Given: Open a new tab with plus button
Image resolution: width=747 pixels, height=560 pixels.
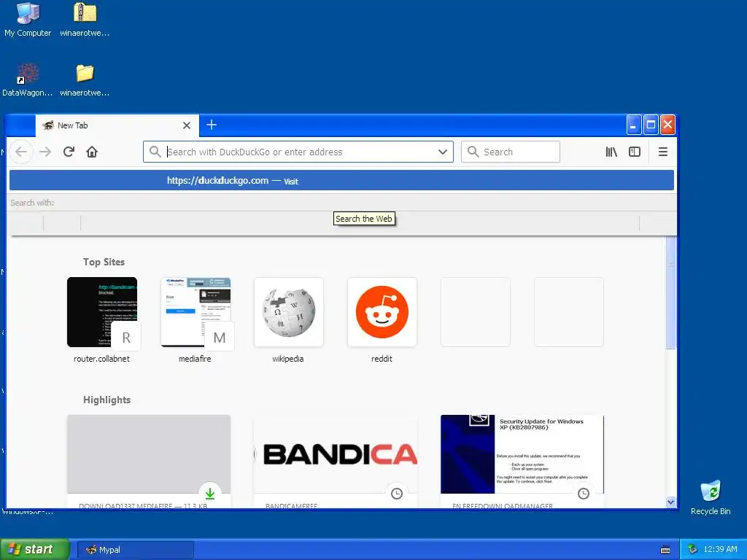Looking at the screenshot, I should point(212,125).
